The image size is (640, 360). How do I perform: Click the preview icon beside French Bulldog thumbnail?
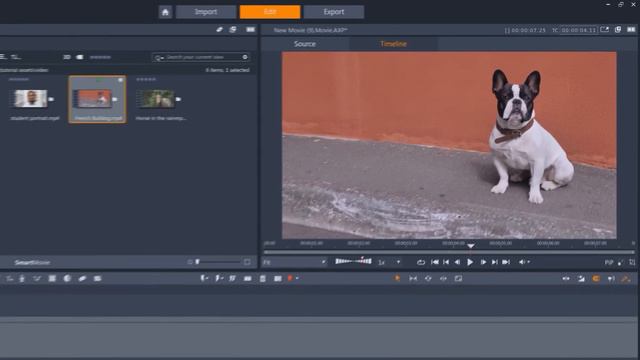point(115,99)
